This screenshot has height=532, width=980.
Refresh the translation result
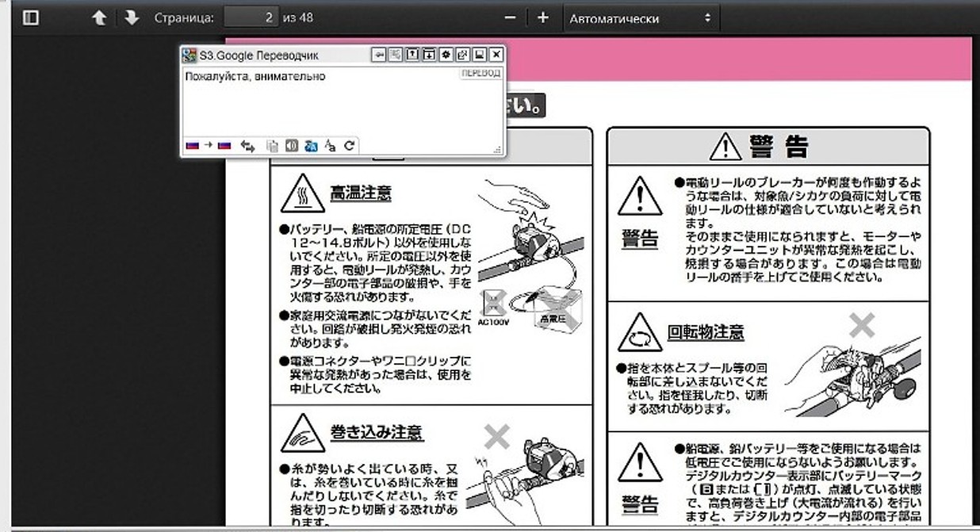tap(349, 146)
